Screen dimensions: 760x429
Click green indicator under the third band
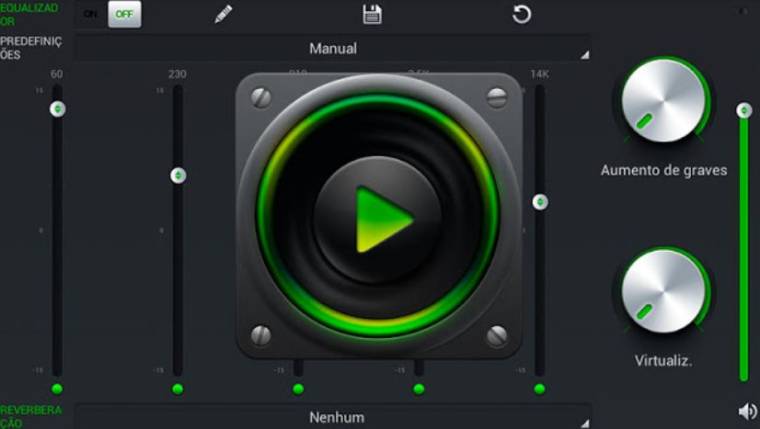tap(298, 389)
